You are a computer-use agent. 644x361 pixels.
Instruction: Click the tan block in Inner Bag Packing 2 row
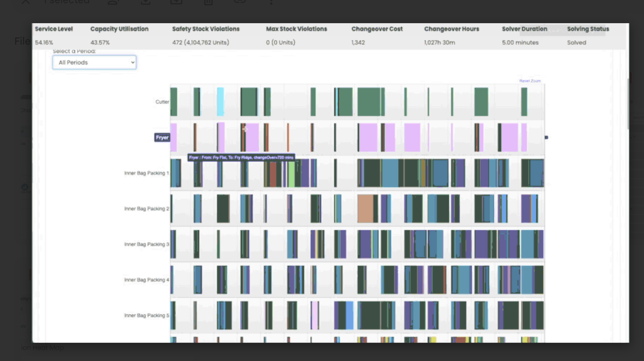[x=366, y=208]
